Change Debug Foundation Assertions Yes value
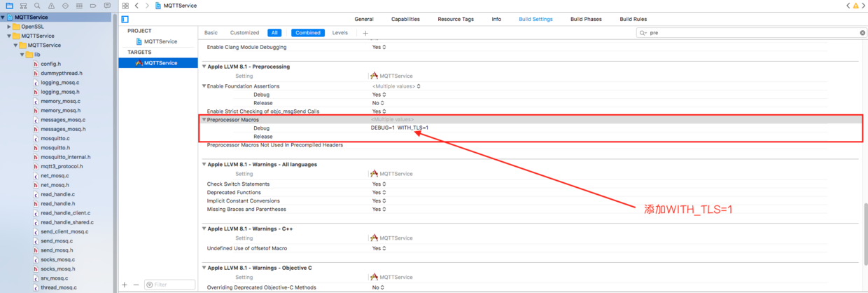This screenshot has height=293, width=868. pos(379,95)
